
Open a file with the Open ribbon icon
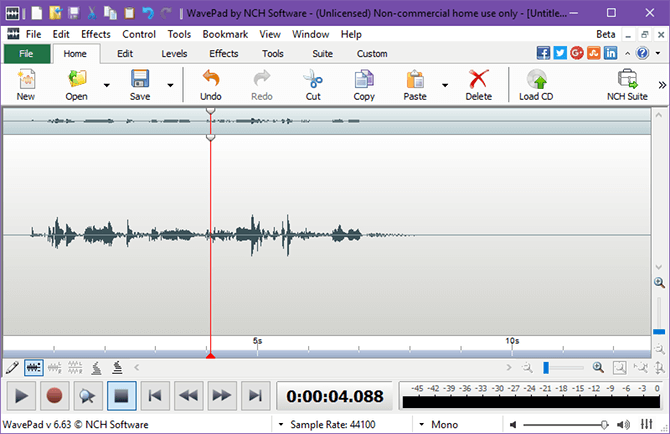76,79
